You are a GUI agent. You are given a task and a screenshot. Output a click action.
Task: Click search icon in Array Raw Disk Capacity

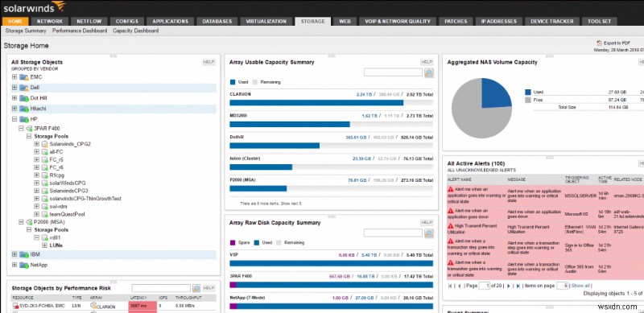coord(429,233)
